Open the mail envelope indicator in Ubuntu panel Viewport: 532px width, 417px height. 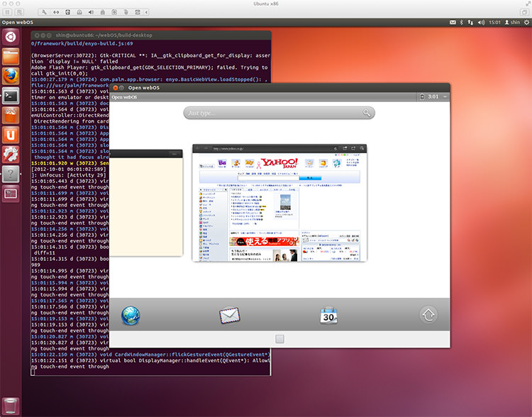tap(453, 23)
